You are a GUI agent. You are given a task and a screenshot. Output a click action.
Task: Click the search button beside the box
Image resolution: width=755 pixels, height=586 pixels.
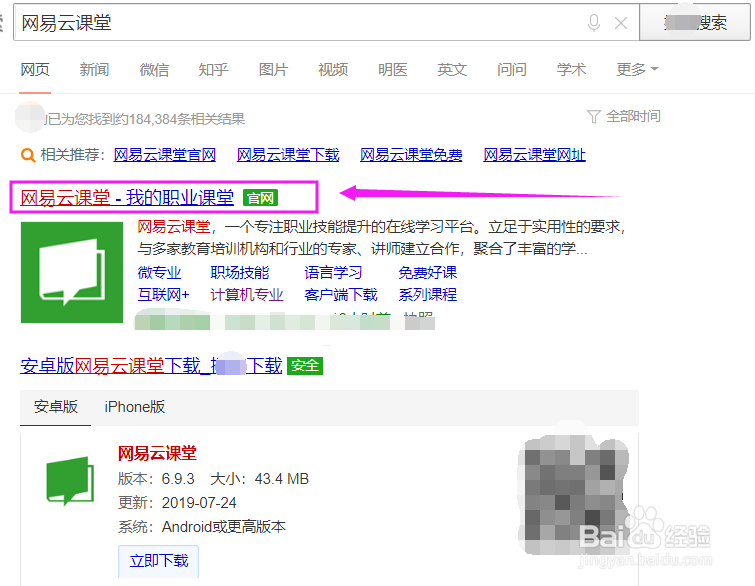click(x=695, y=22)
